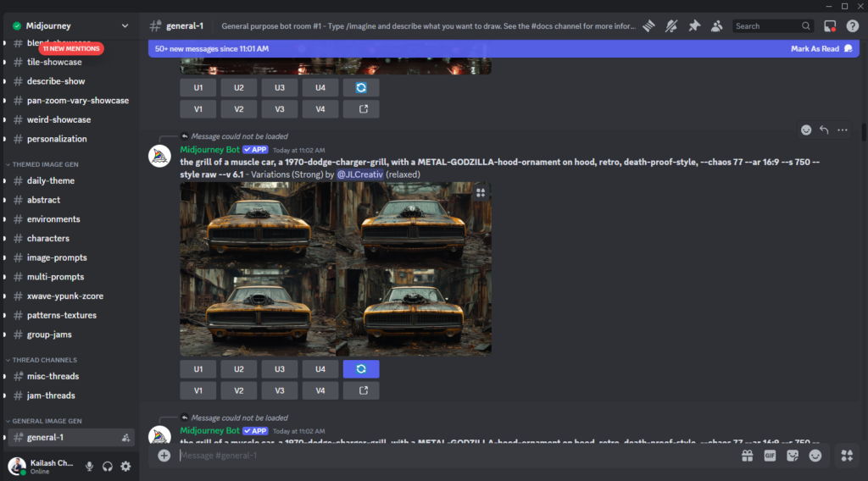The image size is (868, 481).
Task: Open the emoji picker in message bar
Action: pos(815,456)
